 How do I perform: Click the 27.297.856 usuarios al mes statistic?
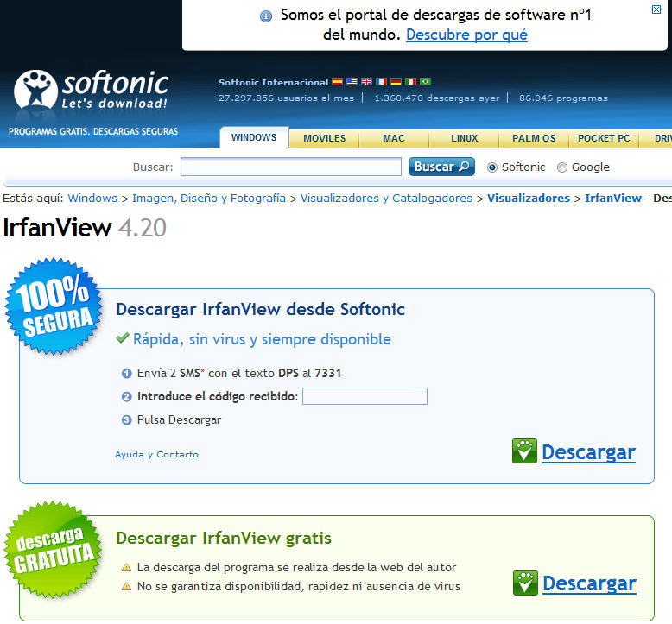coord(286,98)
